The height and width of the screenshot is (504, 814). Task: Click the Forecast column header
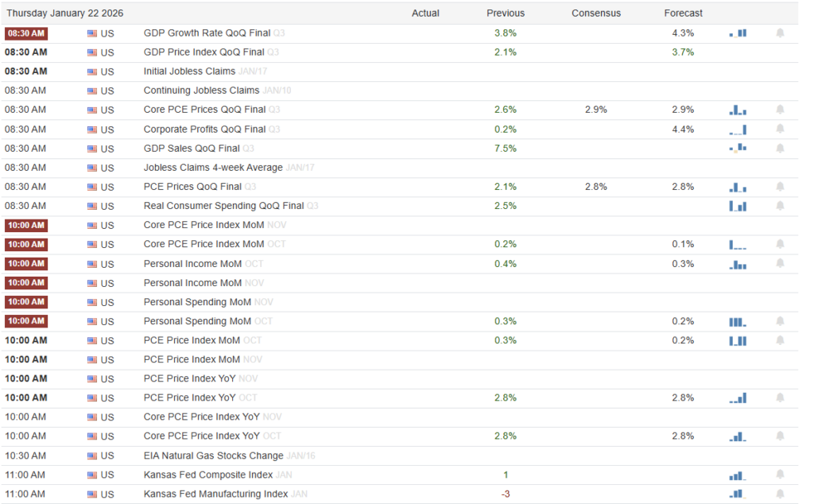(683, 14)
